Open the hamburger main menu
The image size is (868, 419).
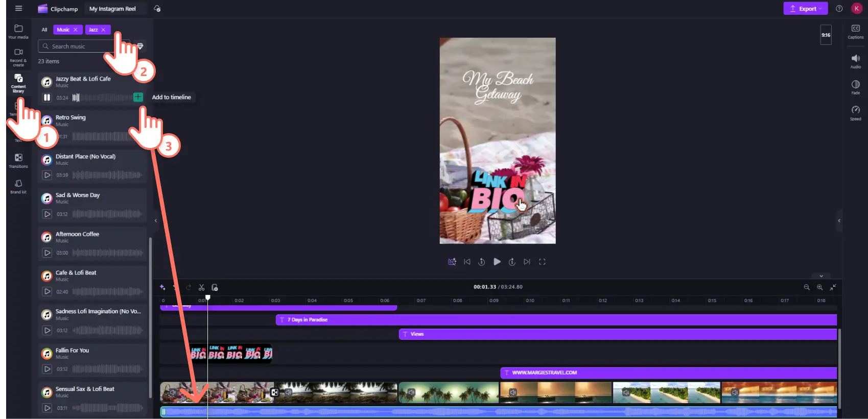pyautogui.click(x=18, y=8)
